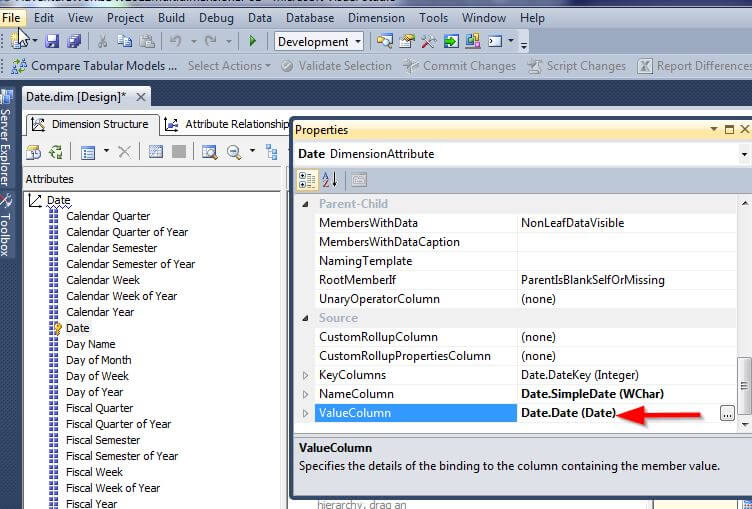Screen dimensions: 752x509
Task: Select the RootMemberIf property value
Action: pos(626,280)
